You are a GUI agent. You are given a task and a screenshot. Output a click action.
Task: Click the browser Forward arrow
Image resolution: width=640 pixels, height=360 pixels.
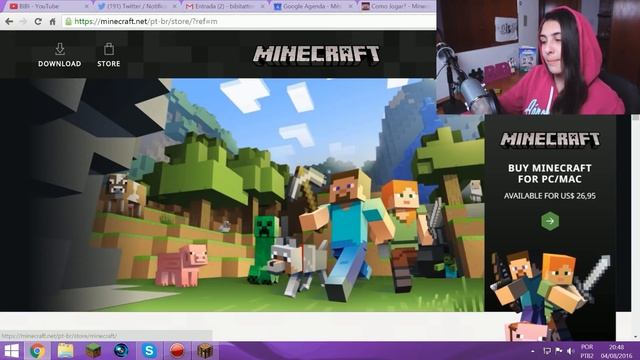pos(23,22)
